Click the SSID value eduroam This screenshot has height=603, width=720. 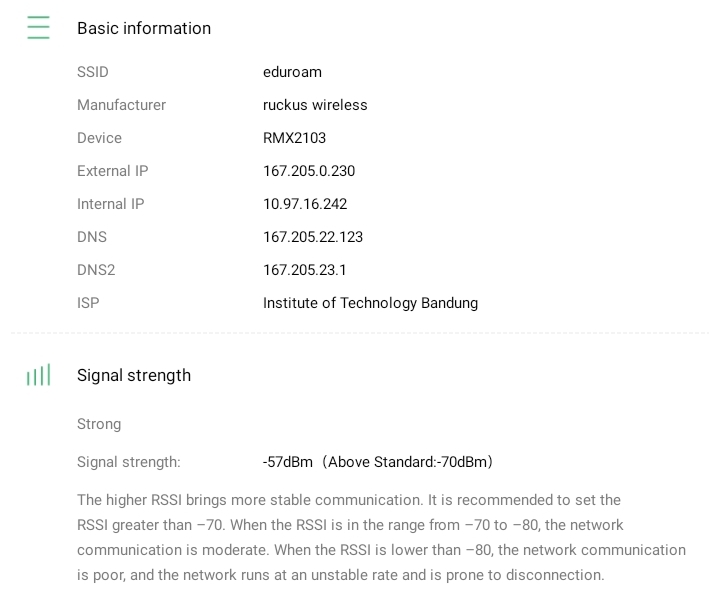[x=292, y=72]
